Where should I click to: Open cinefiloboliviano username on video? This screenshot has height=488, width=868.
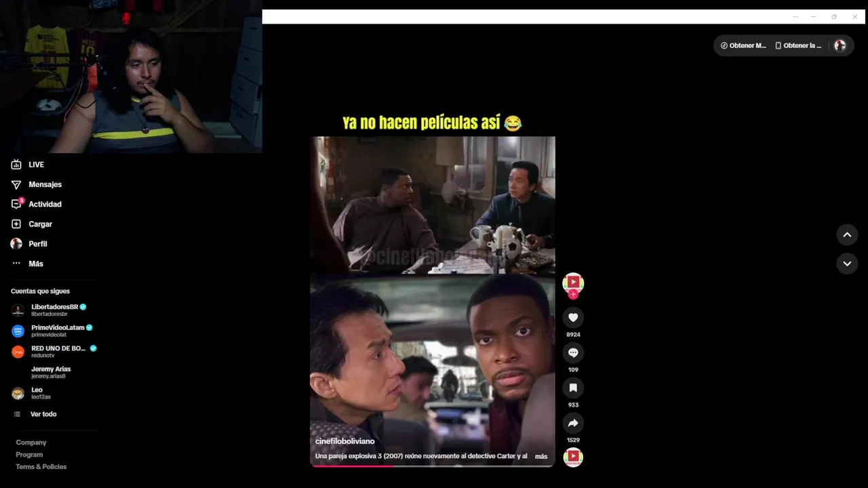coord(345,441)
